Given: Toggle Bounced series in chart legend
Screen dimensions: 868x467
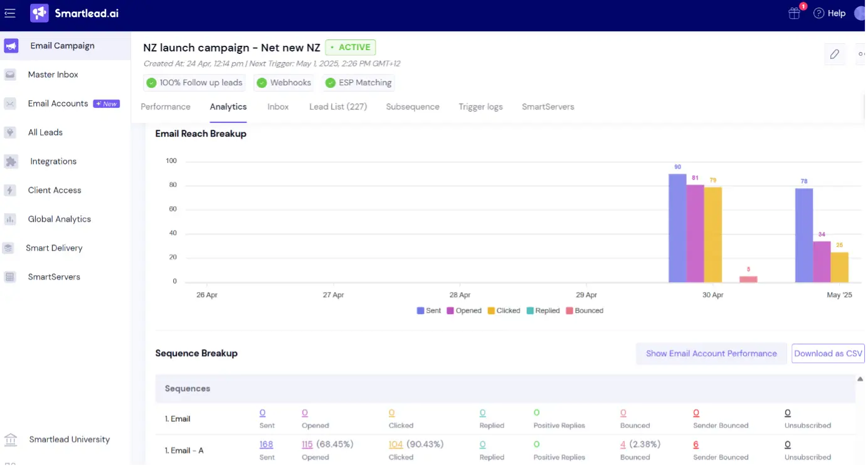Looking at the screenshot, I should click(585, 311).
